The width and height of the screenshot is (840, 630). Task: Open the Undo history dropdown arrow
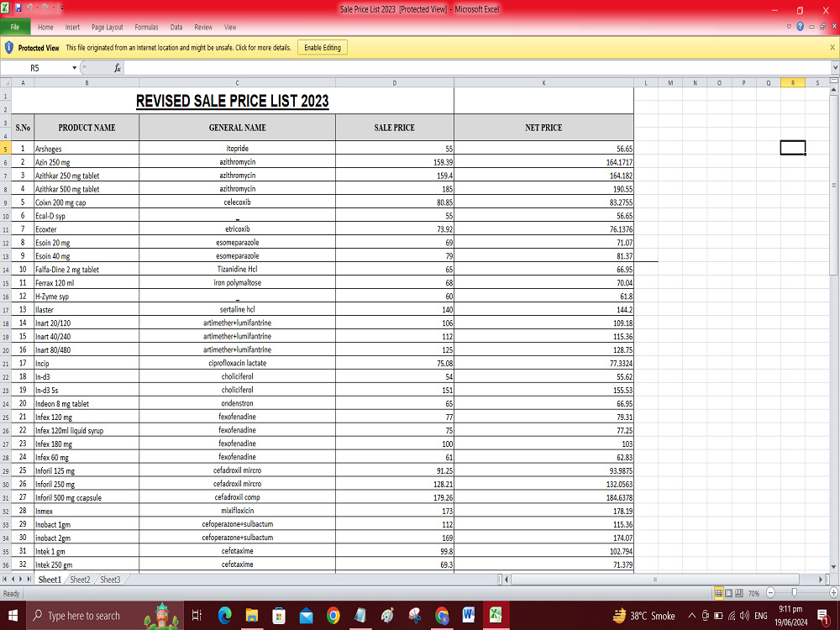(x=37, y=8)
